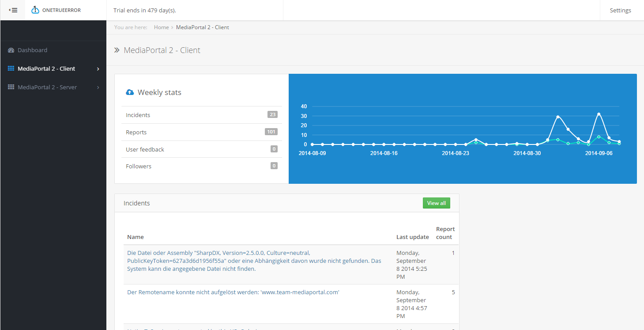Open the Remotename incident about team-mediaportal
644x330 pixels.
(233, 292)
